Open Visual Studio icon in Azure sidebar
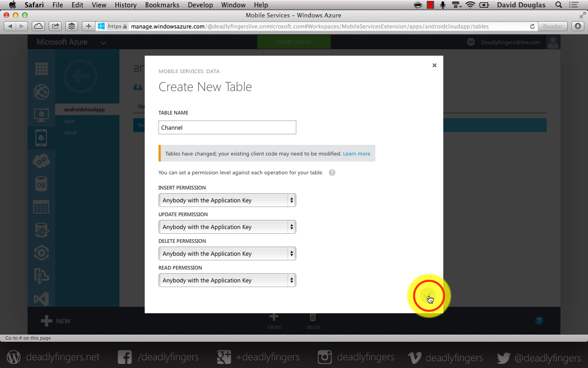 coord(41,299)
